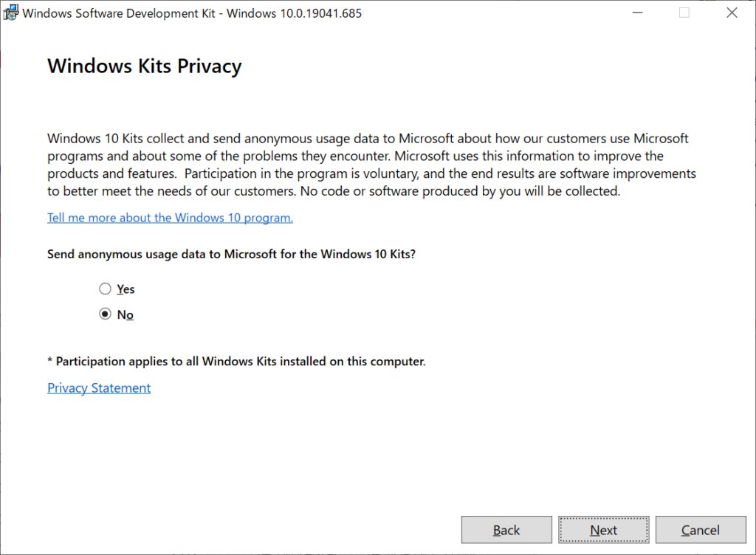Go back to the previous installer page
756x555 pixels.
point(506,529)
